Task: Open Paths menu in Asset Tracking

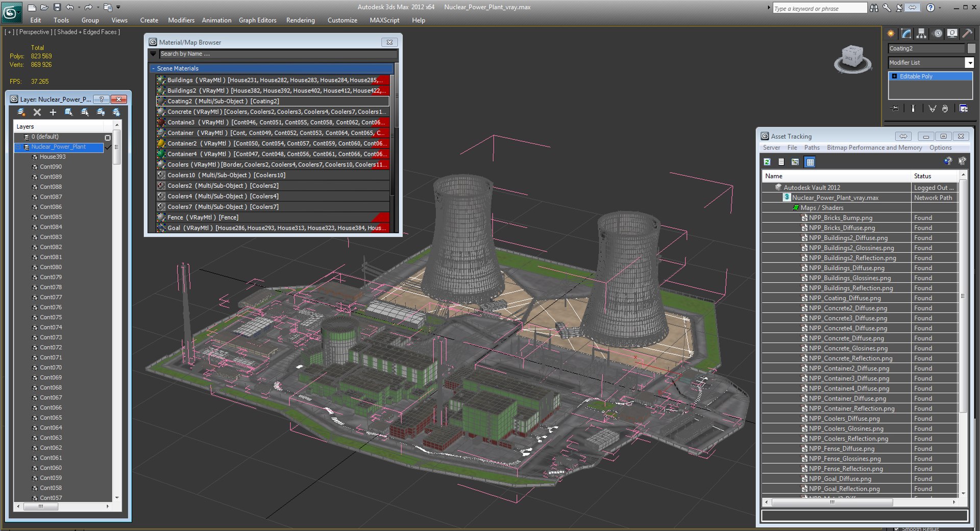Action: point(812,148)
